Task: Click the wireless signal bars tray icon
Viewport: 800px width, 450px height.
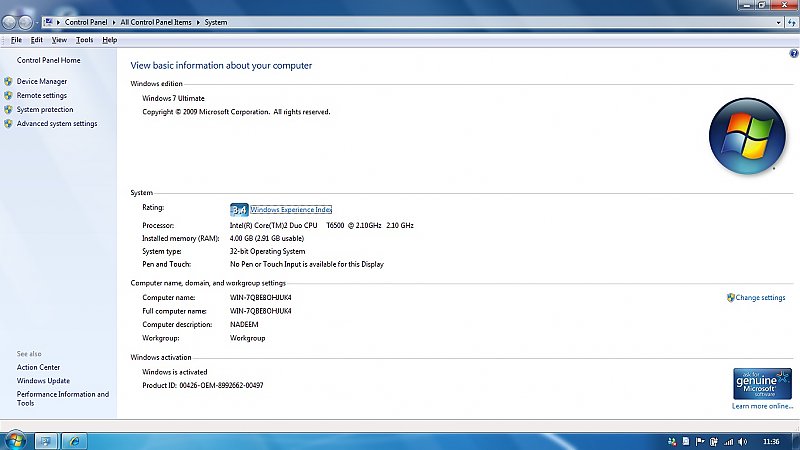Action: tap(729, 441)
